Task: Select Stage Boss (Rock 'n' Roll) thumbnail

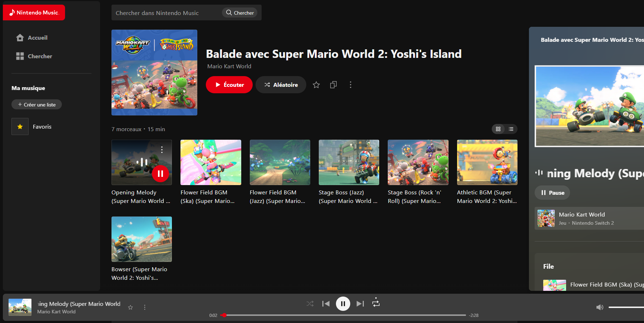Action: [x=418, y=162]
